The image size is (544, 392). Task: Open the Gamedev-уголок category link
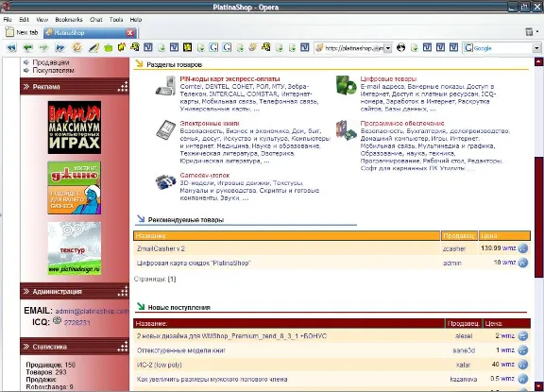point(205,175)
